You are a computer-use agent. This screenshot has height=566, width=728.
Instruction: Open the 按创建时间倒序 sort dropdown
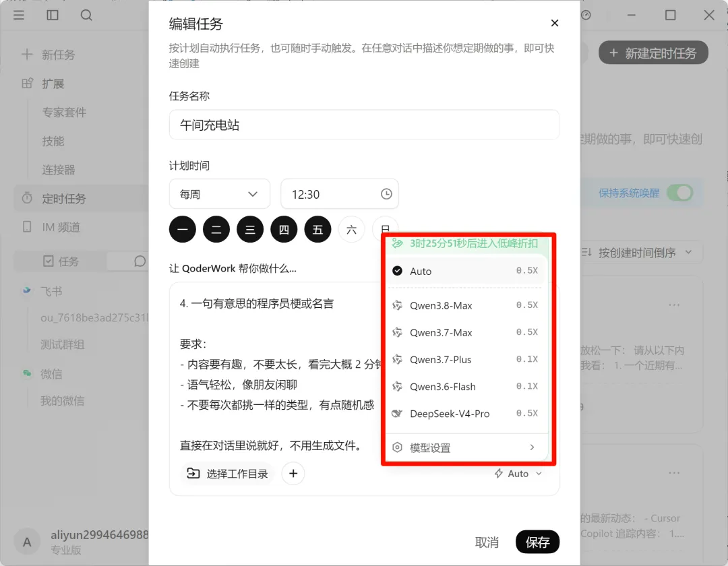642,253
